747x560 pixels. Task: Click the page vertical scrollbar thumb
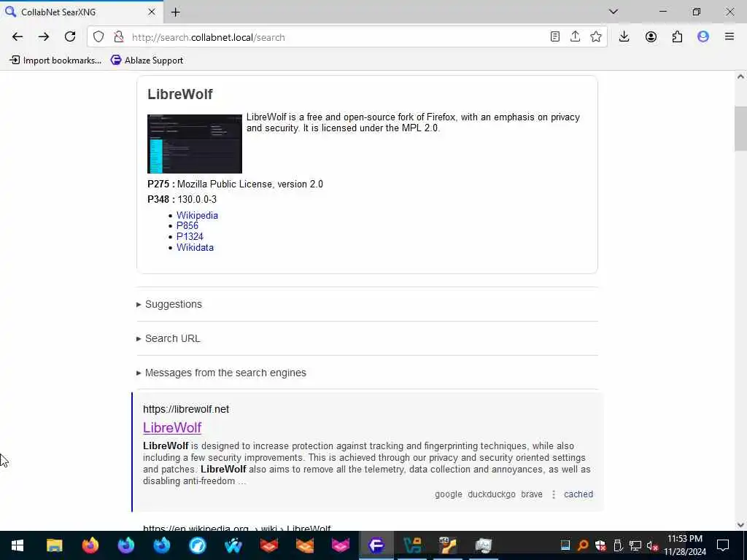pyautogui.click(x=740, y=128)
